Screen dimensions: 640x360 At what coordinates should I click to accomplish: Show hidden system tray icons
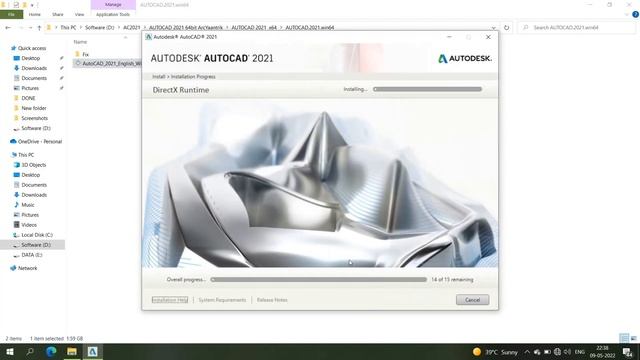pyautogui.click(x=527, y=352)
